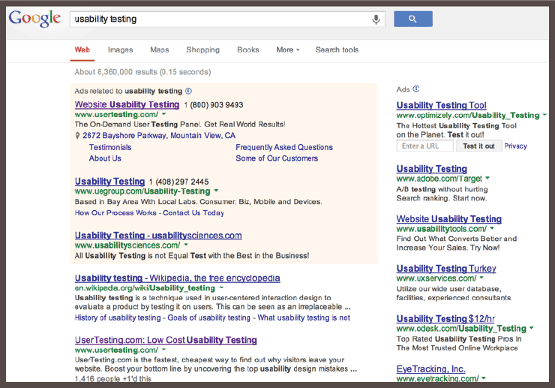Switch to the Images tab

[x=120, y=50]
